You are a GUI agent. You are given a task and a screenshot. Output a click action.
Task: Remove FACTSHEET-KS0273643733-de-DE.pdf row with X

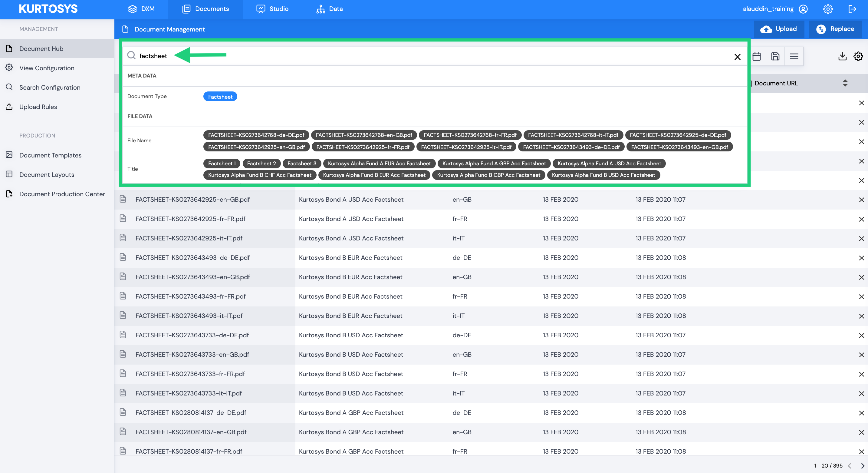point(861,336)
